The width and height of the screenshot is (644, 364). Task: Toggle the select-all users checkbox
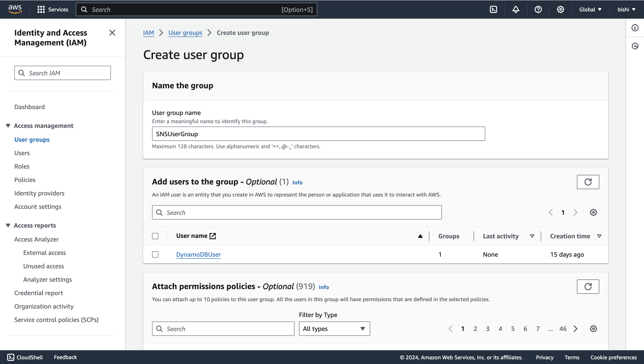coord(155,236)
